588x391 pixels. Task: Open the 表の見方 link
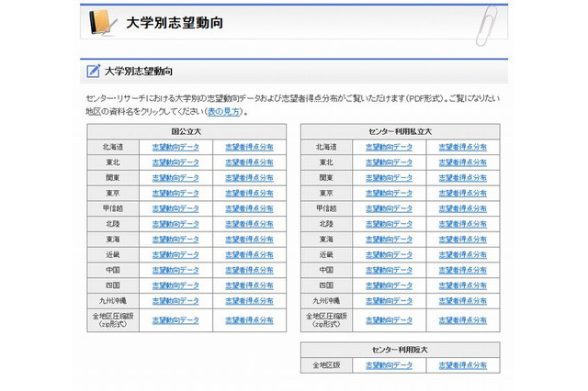point(223,112)
